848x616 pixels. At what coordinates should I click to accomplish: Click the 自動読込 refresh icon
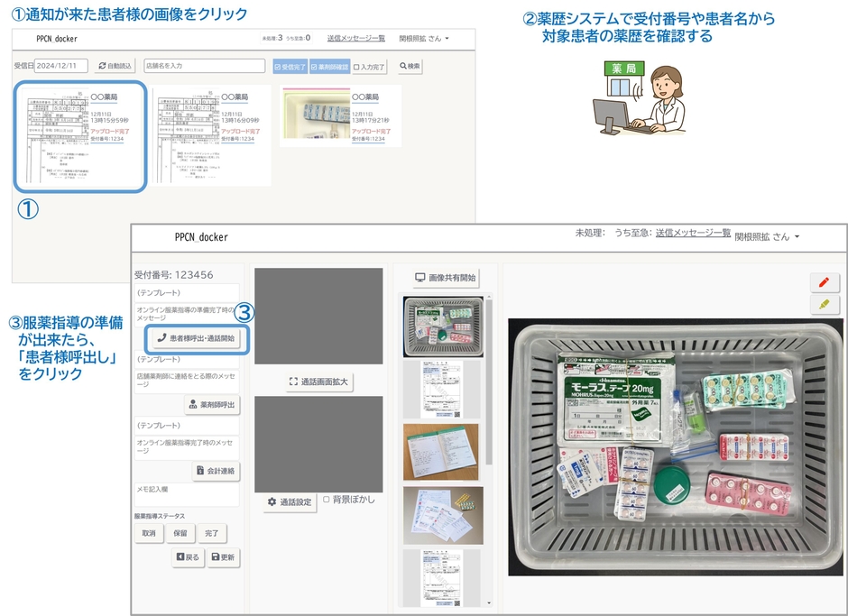pyautogui.click(x=100, y=65)
